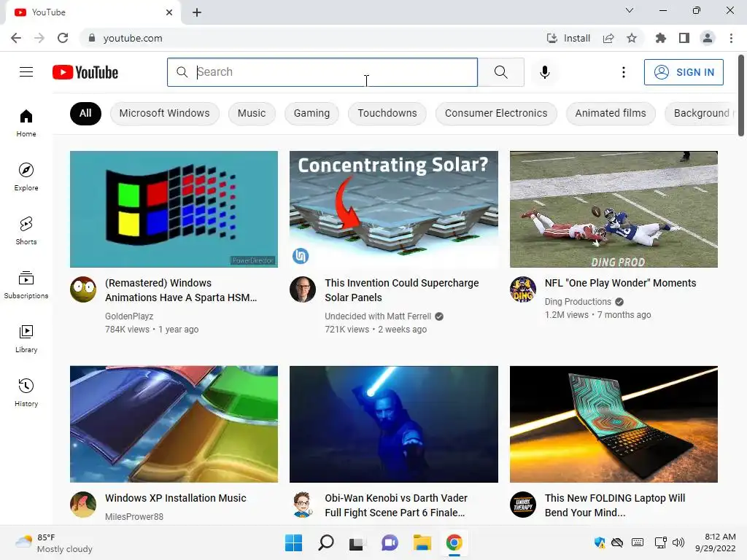Select the Touchdowns filter chip
Image resolution: width=747 pixels, height=560 pixels.
click(387, 113)
